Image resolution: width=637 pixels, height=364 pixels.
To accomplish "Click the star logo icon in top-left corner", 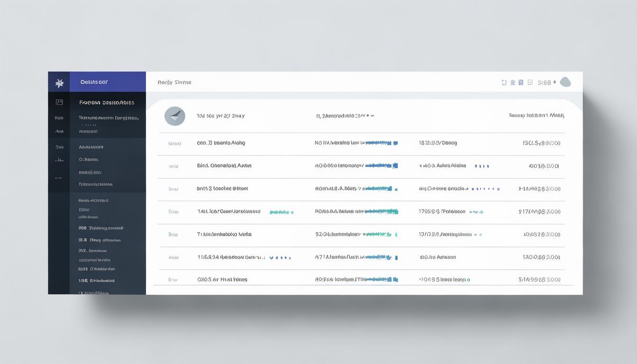I will (x=59, y=83).
